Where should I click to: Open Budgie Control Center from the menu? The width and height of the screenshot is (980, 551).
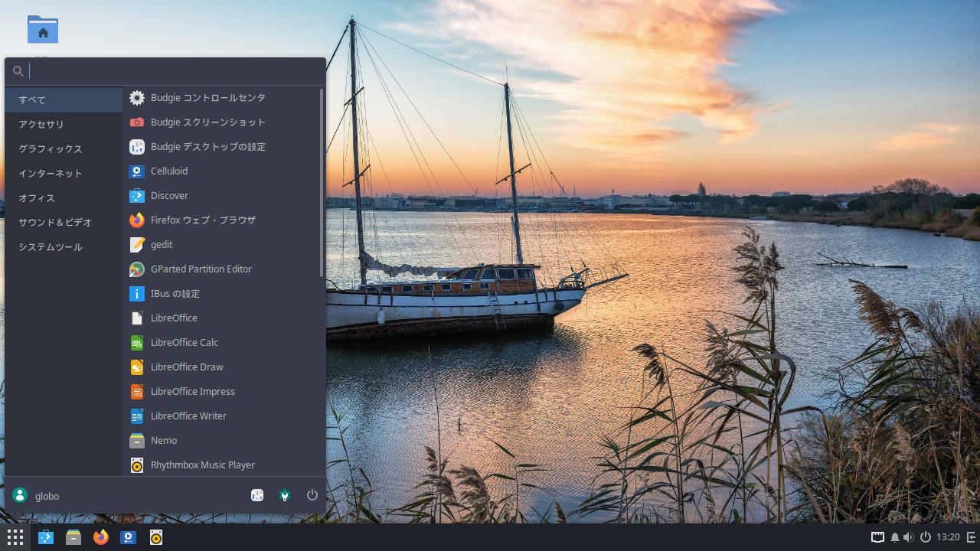tap(207, 98)
